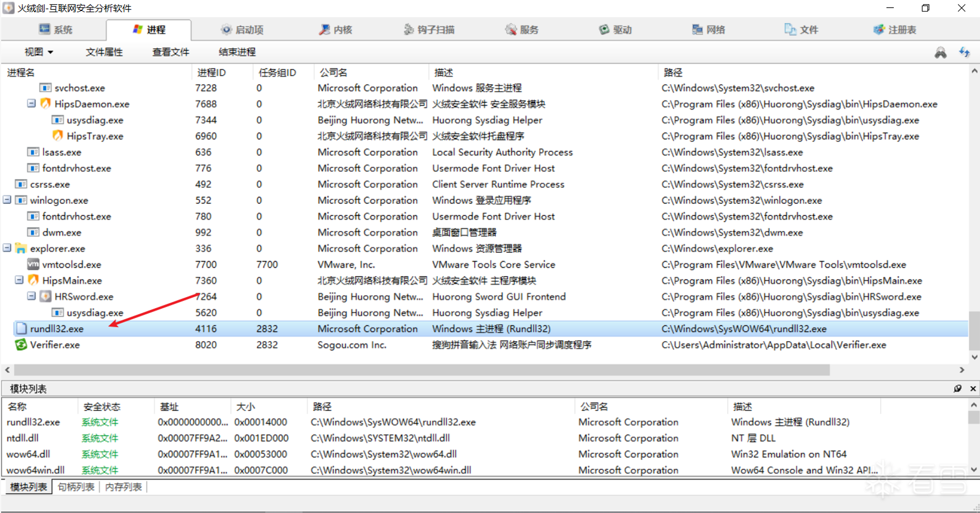Click the winlogon.exe process icon

[21, 200]
